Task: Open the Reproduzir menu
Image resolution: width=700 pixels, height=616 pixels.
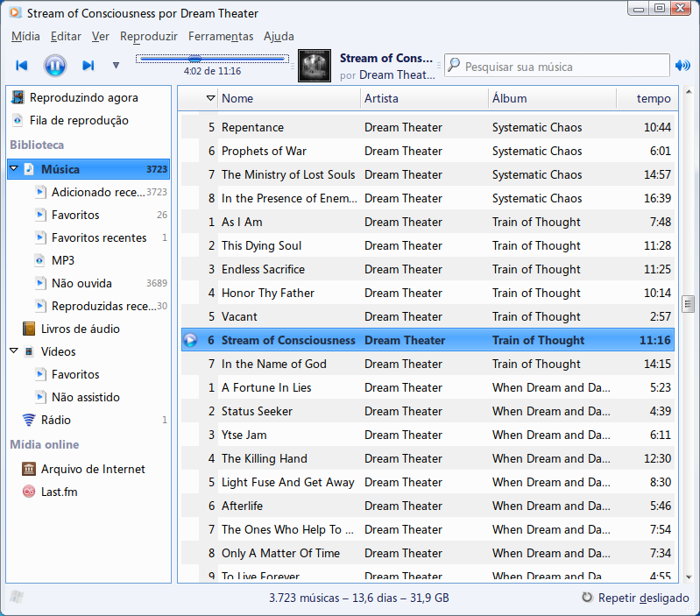Action: pyautogui.click(x=149, y=36)
